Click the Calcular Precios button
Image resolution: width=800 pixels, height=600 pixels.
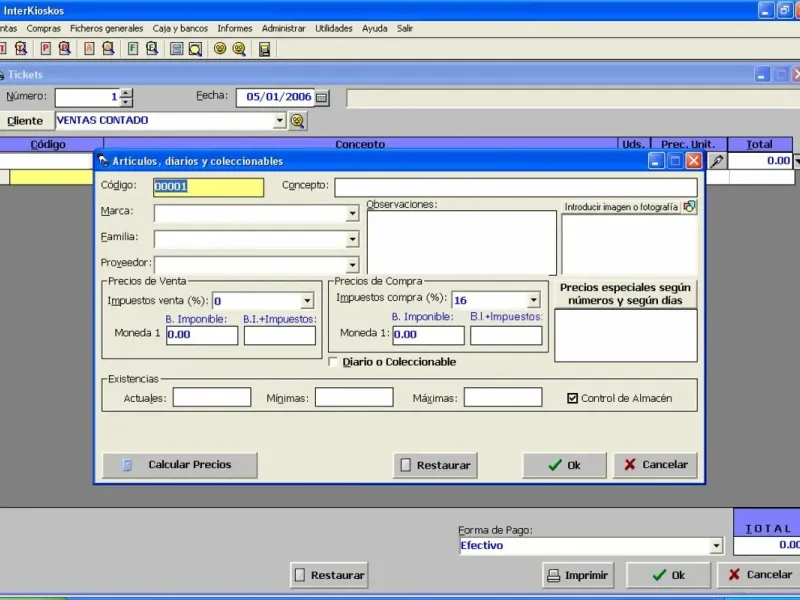click(x=179, y=465)
